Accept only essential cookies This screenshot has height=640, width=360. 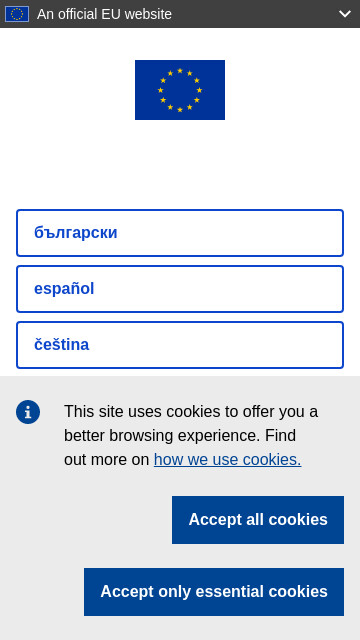pyautogui.click(x=214, y=592)
